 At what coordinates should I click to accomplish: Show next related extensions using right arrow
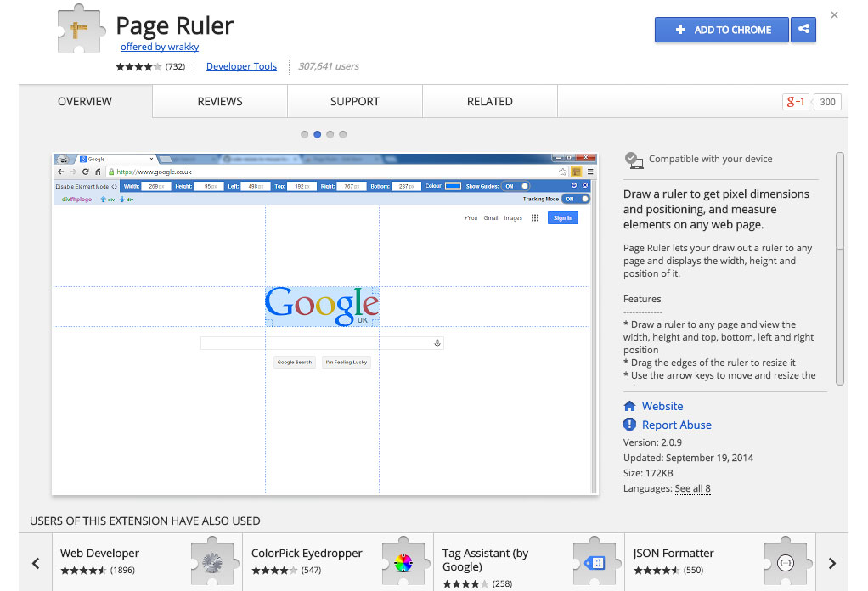point(832,563)
